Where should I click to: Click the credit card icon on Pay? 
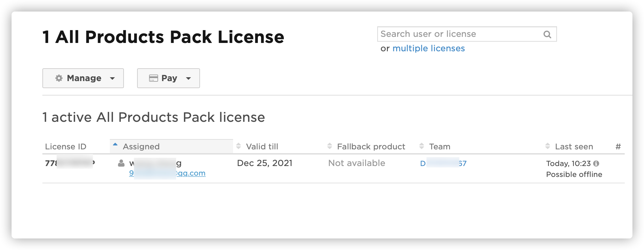(x=153, y=78)
